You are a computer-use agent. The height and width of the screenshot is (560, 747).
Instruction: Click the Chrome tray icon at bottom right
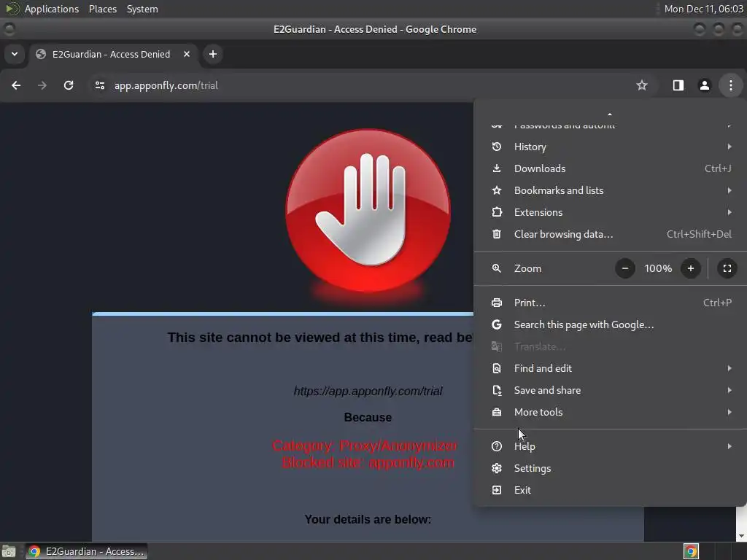coord(691,551)
